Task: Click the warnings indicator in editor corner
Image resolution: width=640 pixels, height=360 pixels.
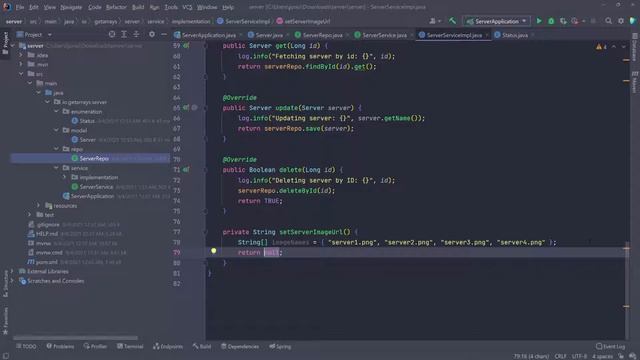Action: click(601, 47)
